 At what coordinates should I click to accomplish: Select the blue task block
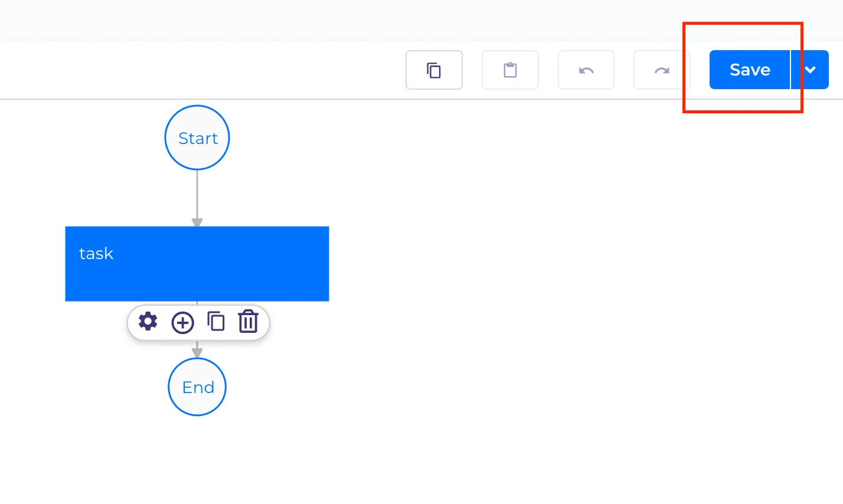tap(197, 264)
